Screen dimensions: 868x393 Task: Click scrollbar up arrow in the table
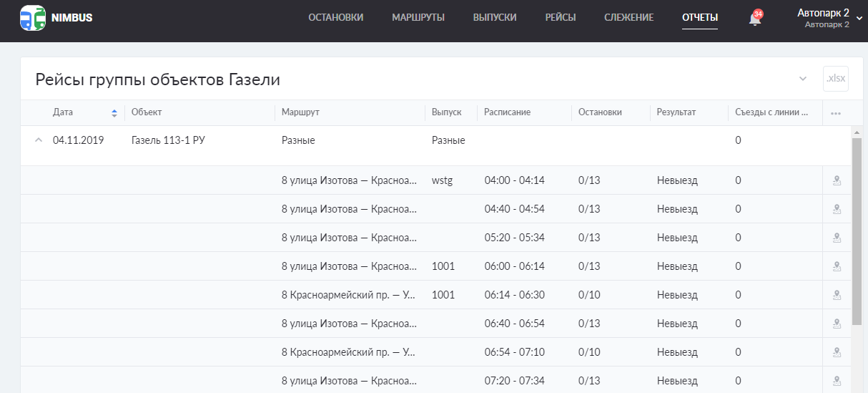click(857, 132)
